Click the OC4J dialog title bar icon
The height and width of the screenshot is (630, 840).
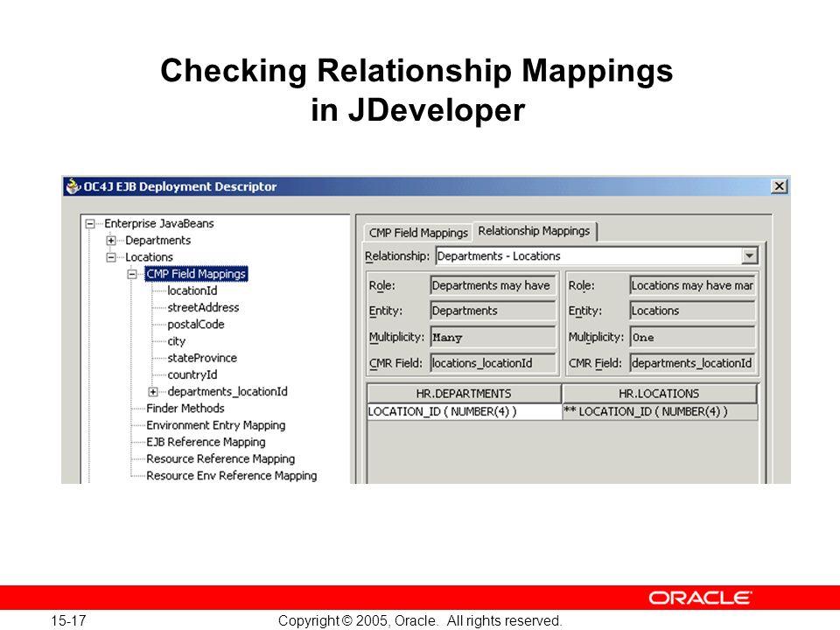(73, 186)
